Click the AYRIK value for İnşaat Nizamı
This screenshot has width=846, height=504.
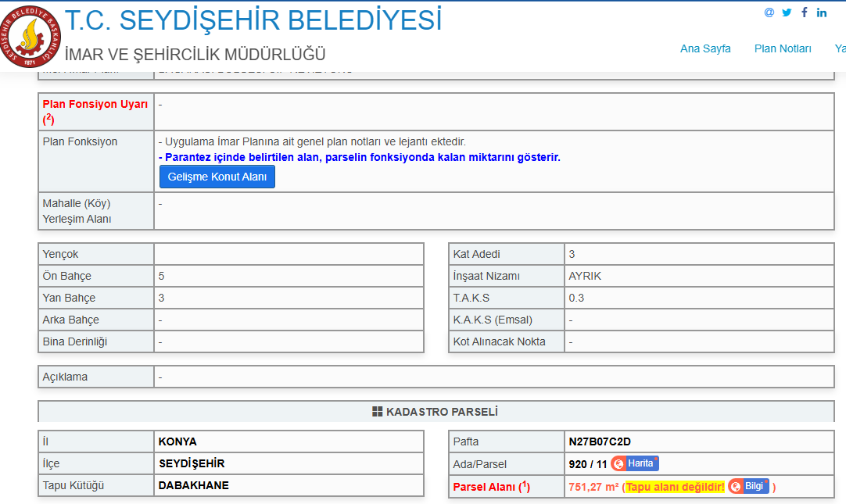(585, 276)
